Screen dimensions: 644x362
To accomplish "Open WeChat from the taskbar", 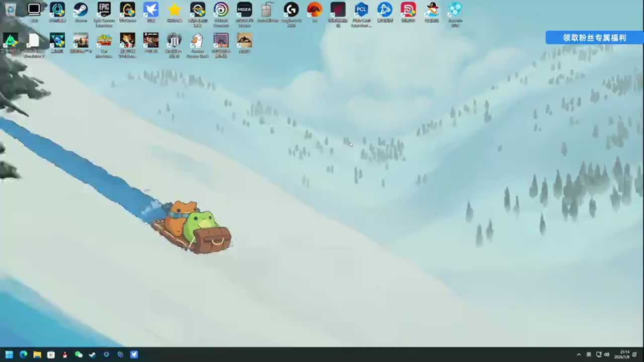I will point(78,354).
